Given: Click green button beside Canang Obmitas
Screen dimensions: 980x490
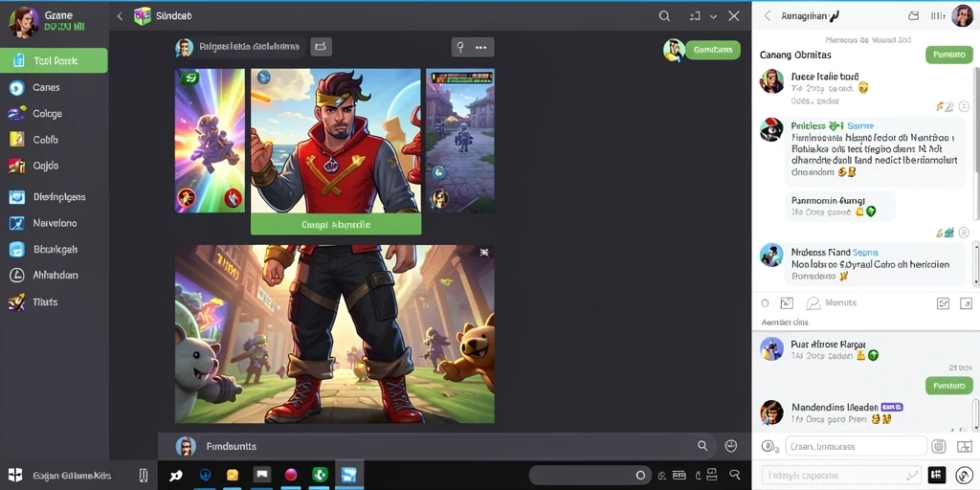Looking at the screenshot, I should click(948, 55).
